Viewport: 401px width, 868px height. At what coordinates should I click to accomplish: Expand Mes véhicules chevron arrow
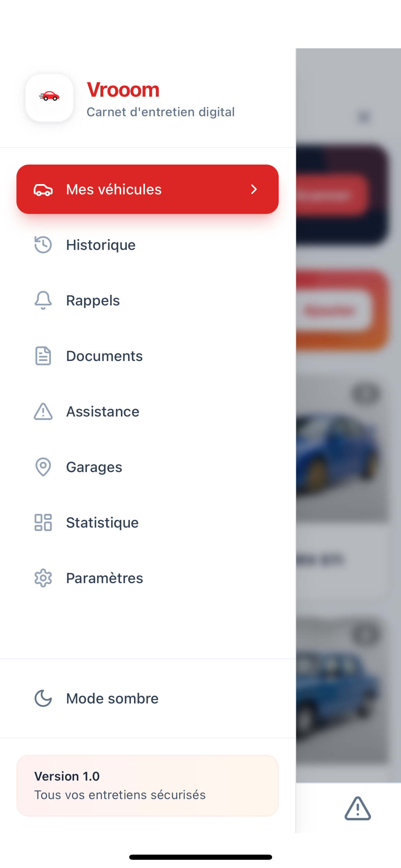254,189
